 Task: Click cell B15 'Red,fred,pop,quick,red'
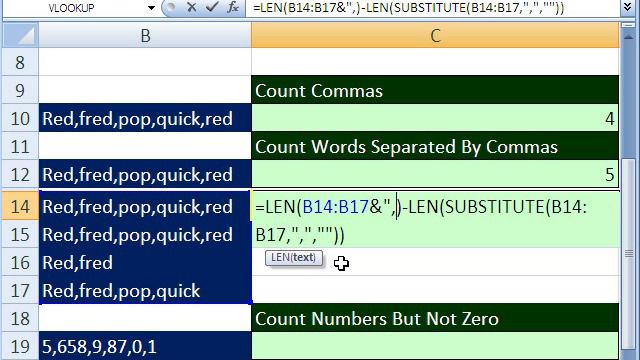[145, 235]
